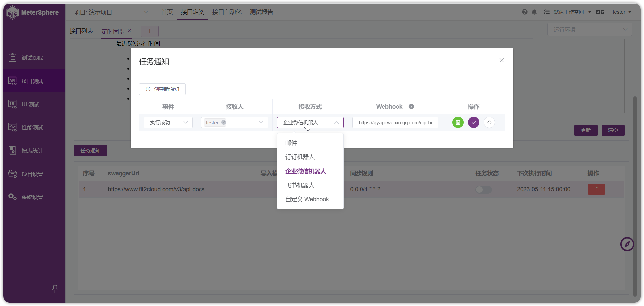Close the 任务通知 dialog
The width and height of the screenshot is (644, 306).
tap(502, 60)
